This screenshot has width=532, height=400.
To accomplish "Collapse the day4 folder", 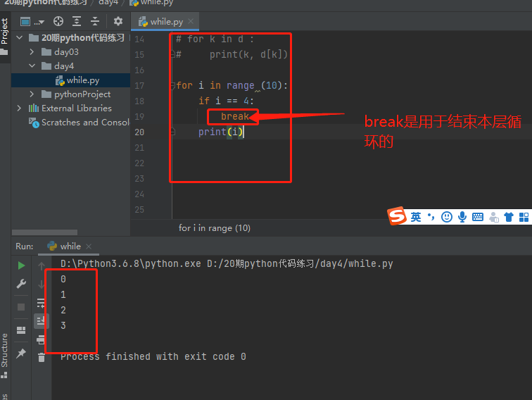I will coord(32,65).
